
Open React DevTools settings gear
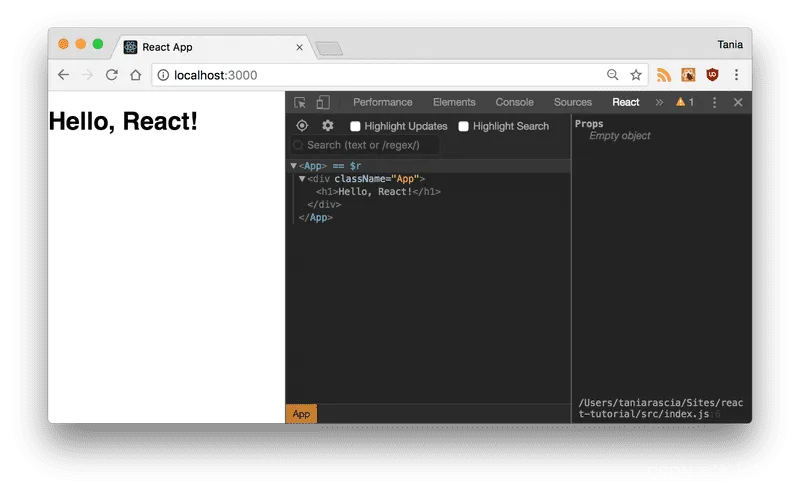tap(328, 126)
